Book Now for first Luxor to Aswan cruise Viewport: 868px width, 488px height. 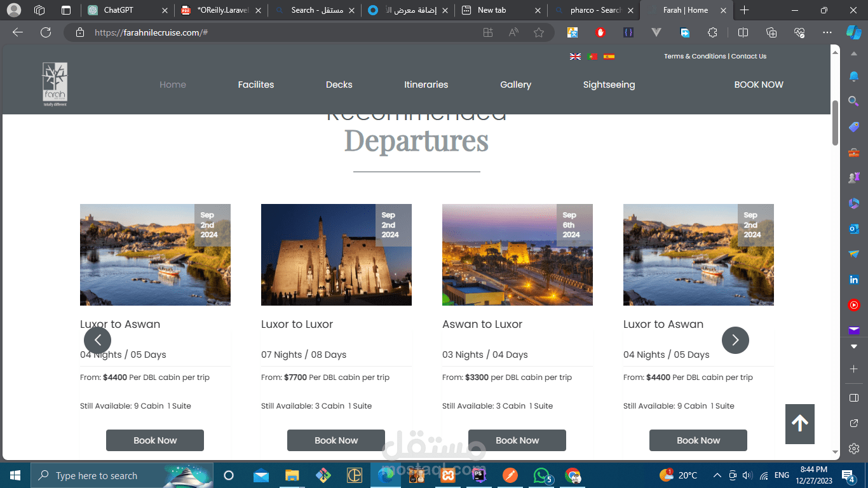[x=155, y=440]
